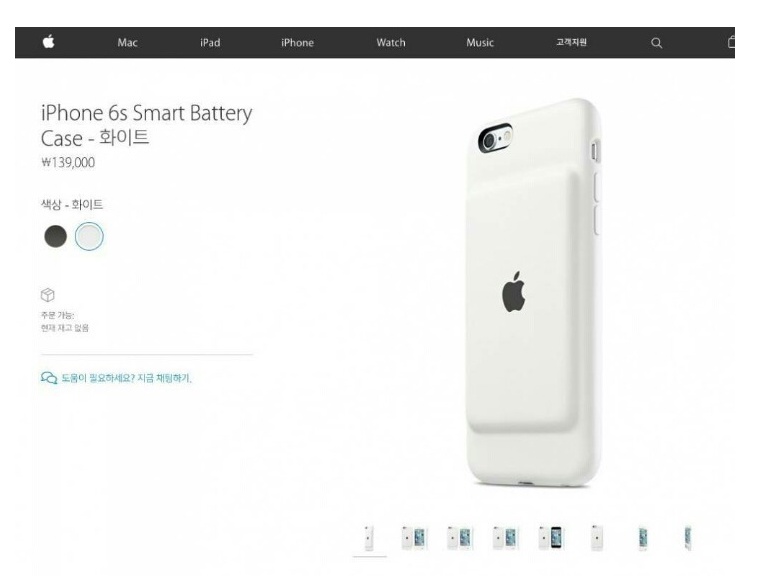Open the Watch section
This screenshot has width=776, height=586.
point(391,43)
